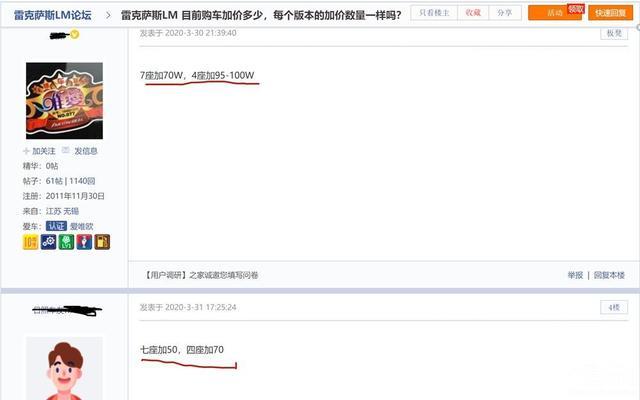Click the 快速回复 button

point(610,13)
